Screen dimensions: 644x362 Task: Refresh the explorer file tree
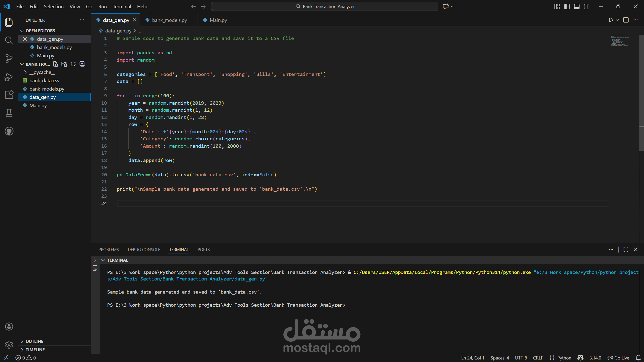pyautogui.click(x=73, y=64)
